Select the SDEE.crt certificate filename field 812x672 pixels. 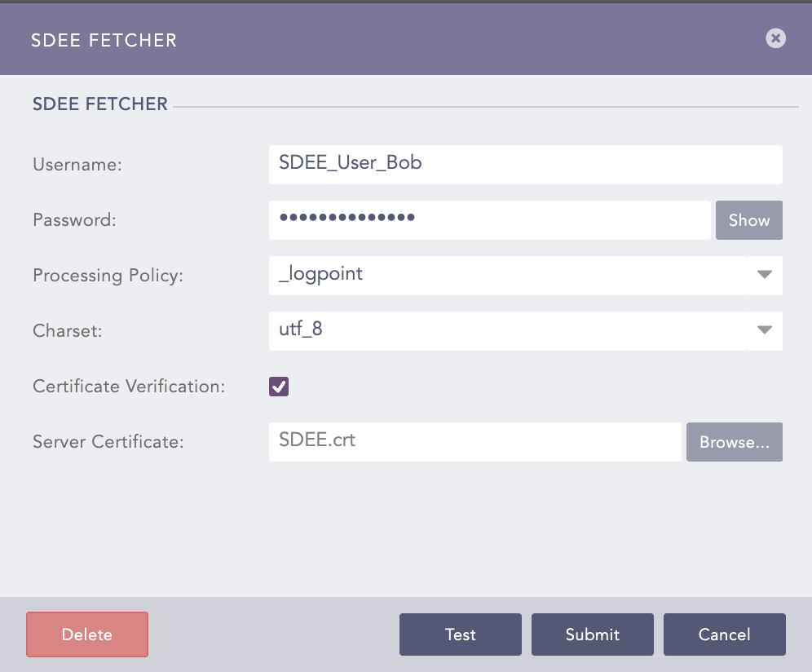tap(474, 442)
